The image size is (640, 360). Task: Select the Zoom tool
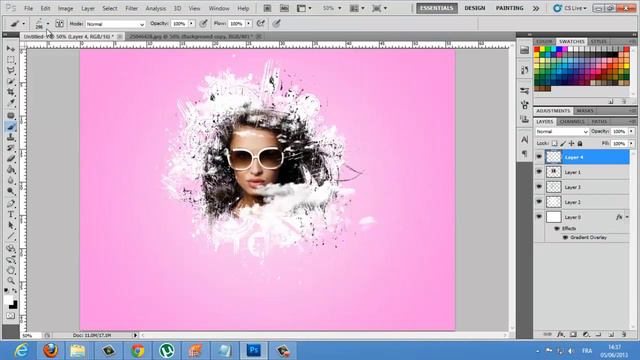tap(11, 281)
